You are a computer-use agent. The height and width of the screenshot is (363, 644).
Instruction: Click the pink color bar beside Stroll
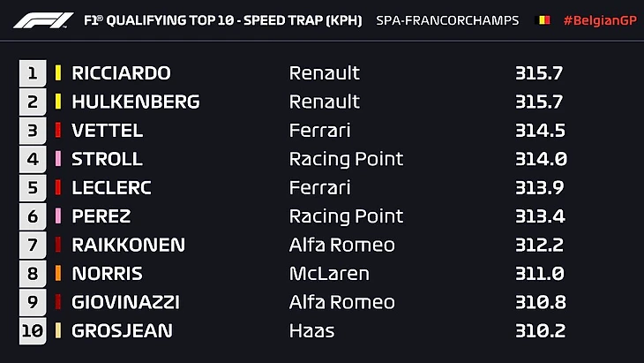coord(57,159)
